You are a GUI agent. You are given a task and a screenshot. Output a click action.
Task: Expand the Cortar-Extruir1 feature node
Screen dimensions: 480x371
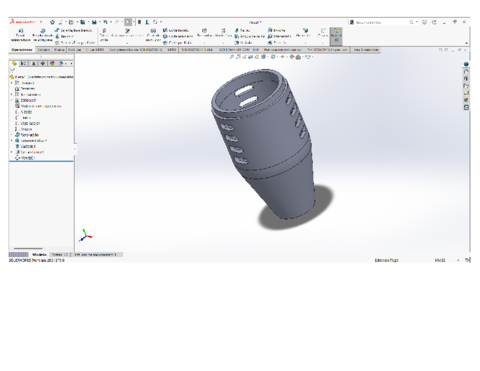[x=12, y=152]
